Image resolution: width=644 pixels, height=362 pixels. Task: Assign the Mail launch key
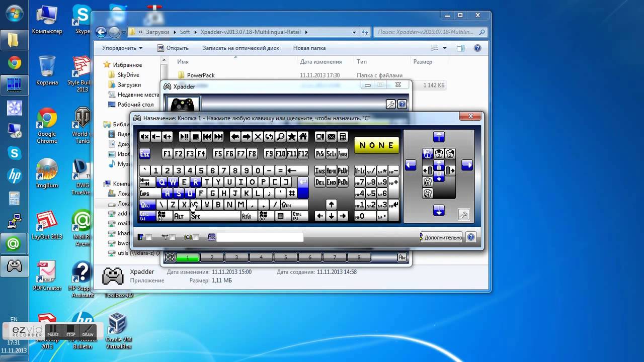pos(332,136)
